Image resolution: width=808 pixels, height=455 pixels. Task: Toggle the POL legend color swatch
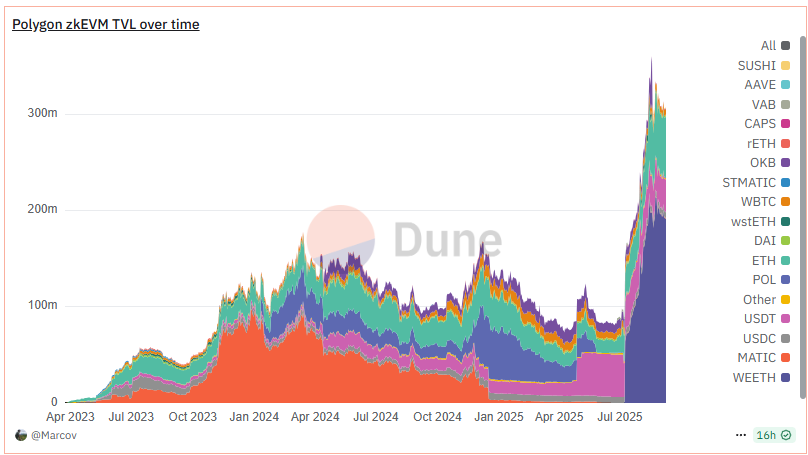(x=785, y=279)
